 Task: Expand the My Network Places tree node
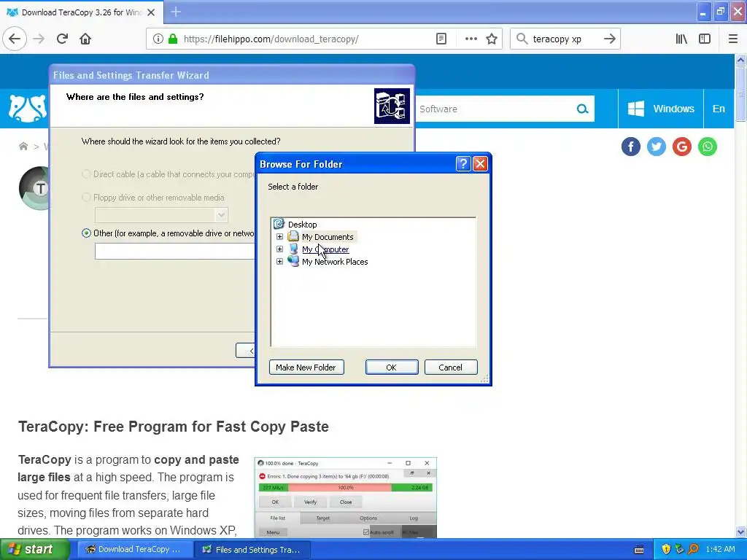click(279, 262)
